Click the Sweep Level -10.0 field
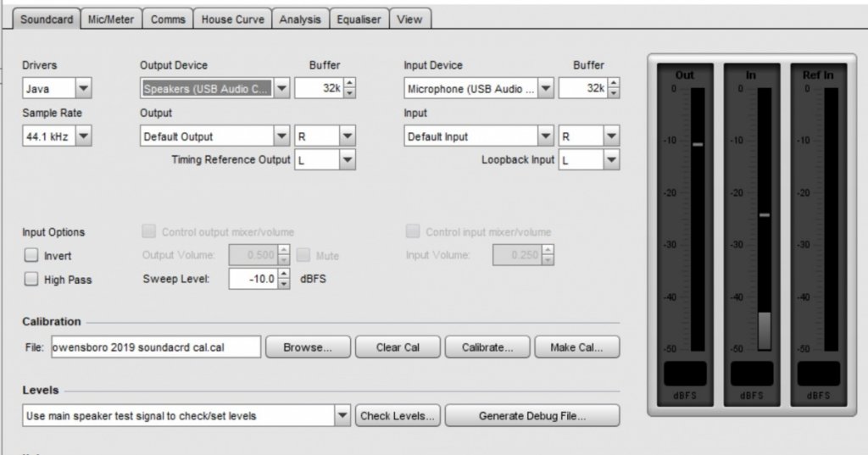Image resolution: width=868 pixels, height=455 pixels. [253, 279]
